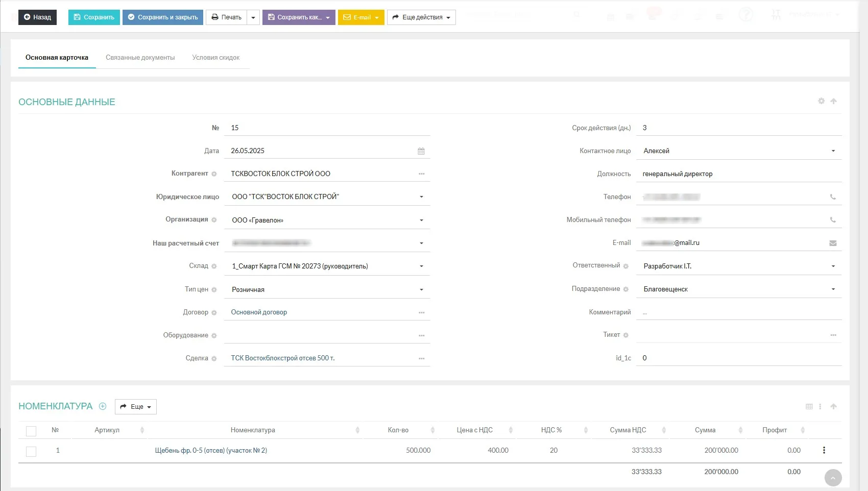Click the envelope icon in E-mail field

[x=833, y=243]
